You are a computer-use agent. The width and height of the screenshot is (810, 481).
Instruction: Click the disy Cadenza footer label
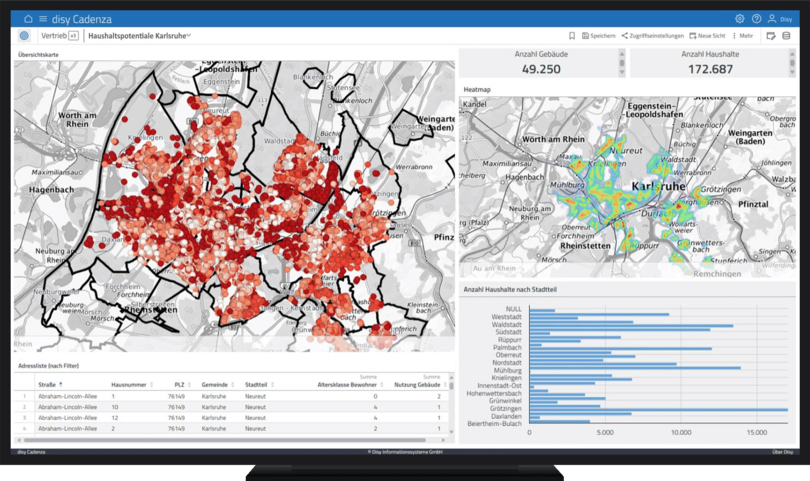pos(31,452)
